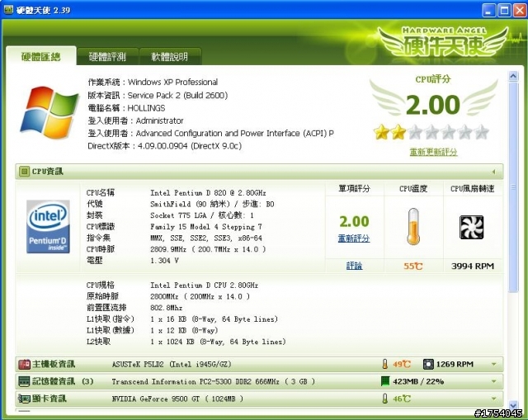Close the Hardware Angel window
The height and width of the screenshot is (420, 528).
coord(520,10)
